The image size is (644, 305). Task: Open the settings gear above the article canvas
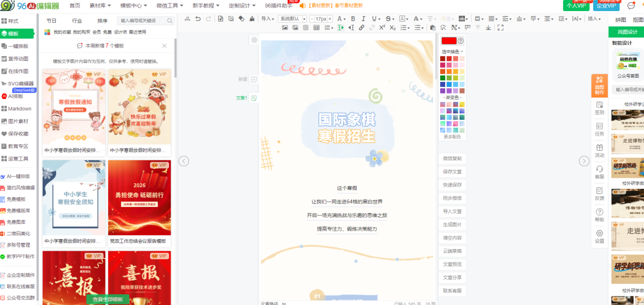pos(254,40)
